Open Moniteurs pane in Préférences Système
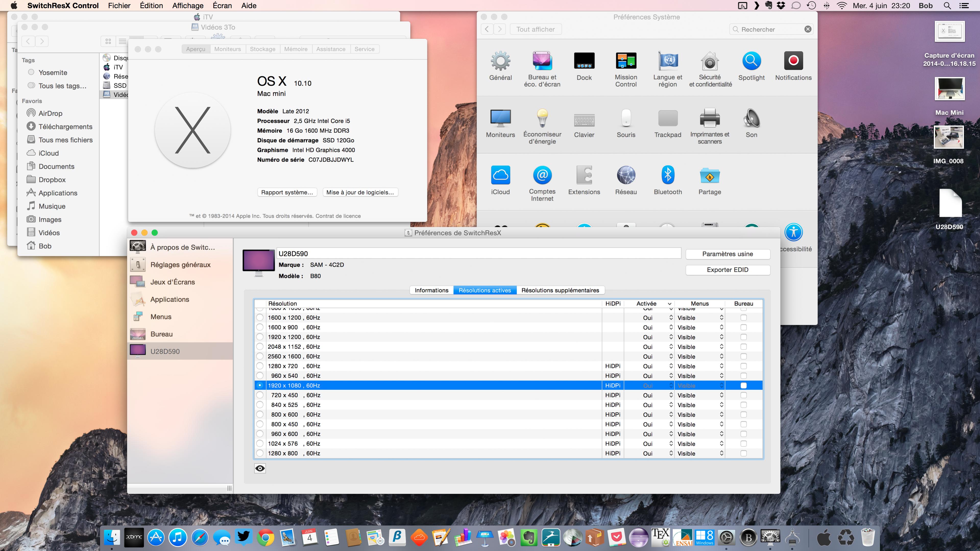This screenshot has height=551, width=980. point(500,123)
